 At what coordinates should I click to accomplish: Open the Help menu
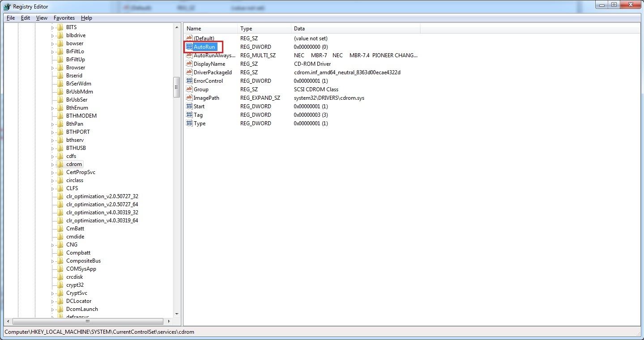click(x=86, y=18)
